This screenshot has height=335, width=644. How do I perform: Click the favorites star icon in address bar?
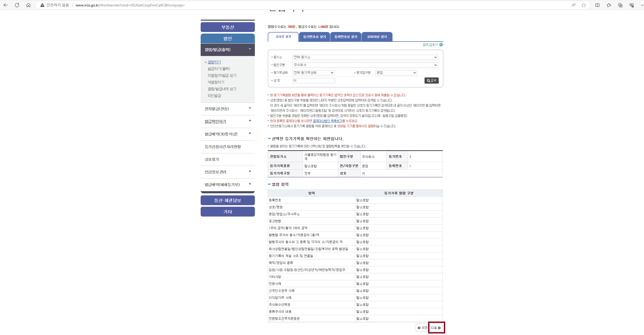coord(584,5)
